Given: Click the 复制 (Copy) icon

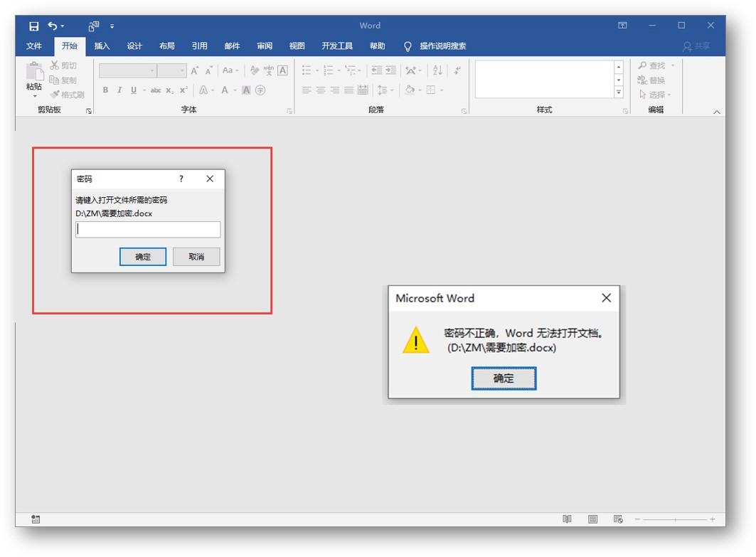Looking at the screenshot, I should [x=54, y=78].
